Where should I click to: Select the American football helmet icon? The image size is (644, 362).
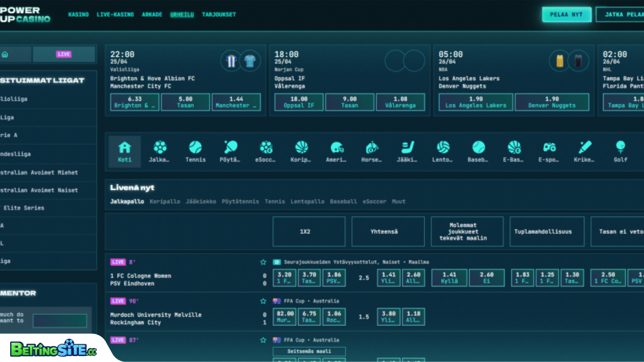pyautogui.click(x=336, y=151)
